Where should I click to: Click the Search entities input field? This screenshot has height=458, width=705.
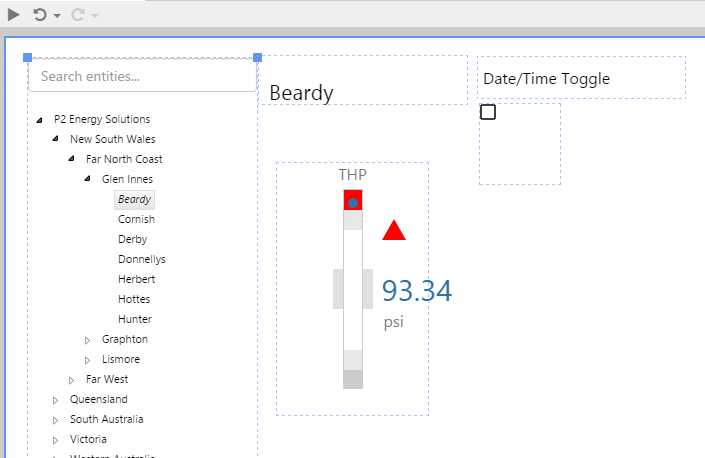point(142,76)
